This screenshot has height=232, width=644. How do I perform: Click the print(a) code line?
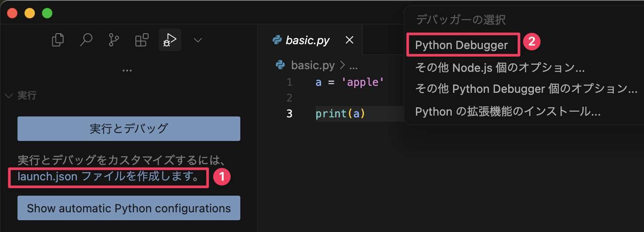click(340, 114)
